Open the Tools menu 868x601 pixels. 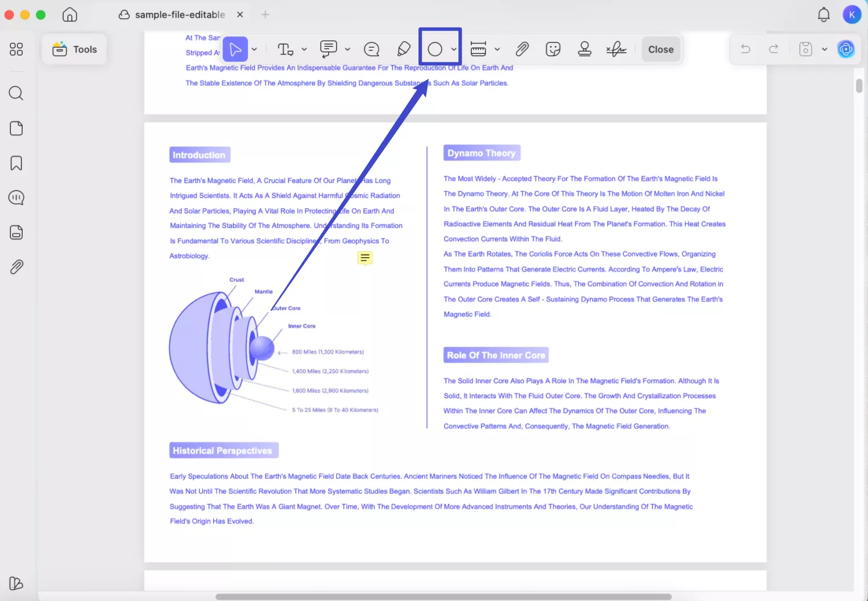(74, 49)
